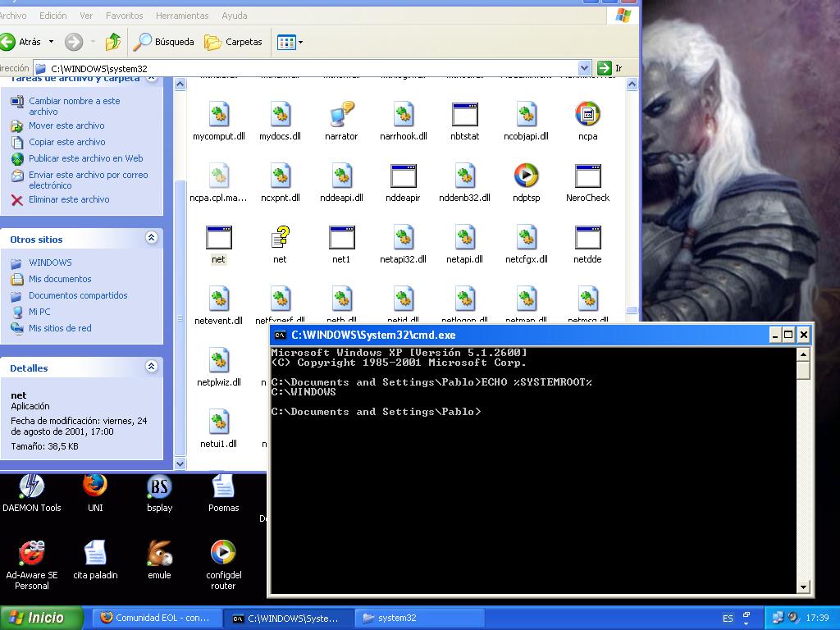Select the nbtstat application icon
Viewport: 840px width, 630px height.
click(464, 113)
